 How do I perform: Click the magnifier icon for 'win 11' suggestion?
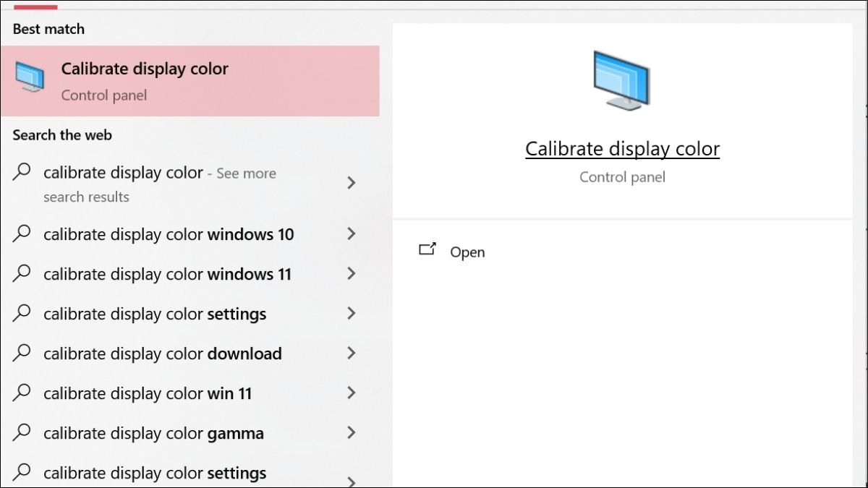point(22,393)
